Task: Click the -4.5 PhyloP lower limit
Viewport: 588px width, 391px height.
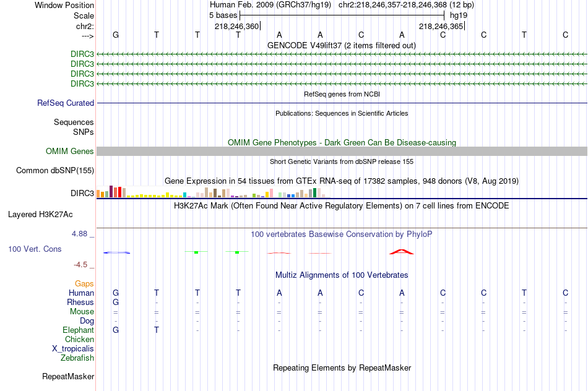Action: [x=80, y=265]
